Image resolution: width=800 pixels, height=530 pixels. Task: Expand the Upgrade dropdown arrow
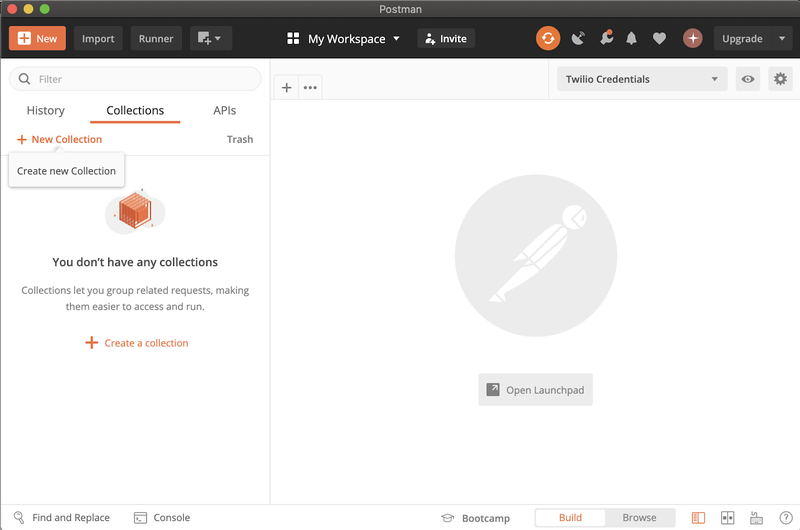coord(782,39)
